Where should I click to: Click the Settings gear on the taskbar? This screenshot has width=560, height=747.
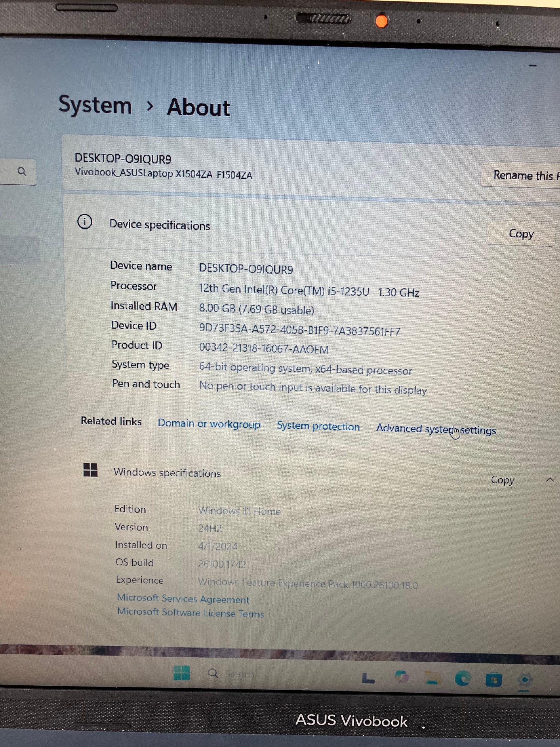click(x=525, y=680)
